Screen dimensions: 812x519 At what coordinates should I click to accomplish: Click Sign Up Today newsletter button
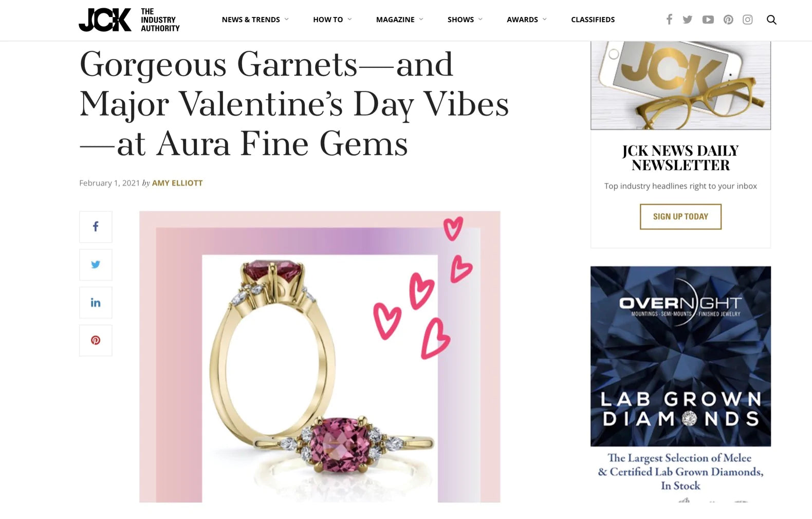680,216
